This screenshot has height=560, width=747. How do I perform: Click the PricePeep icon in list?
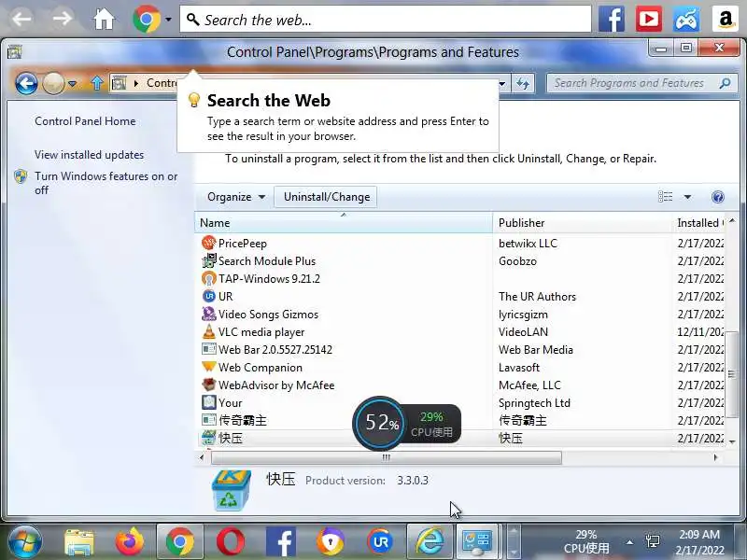tap(208, 243)
